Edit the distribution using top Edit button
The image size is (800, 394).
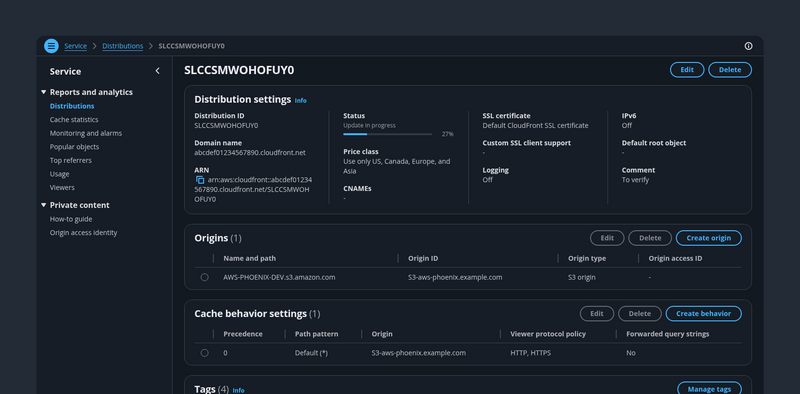tap(687, 70)
